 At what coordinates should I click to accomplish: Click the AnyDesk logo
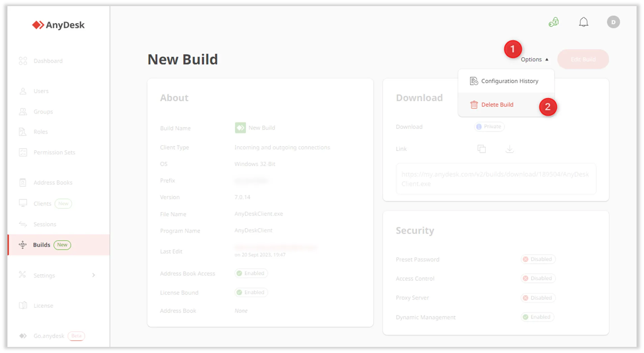coord(58,25)
